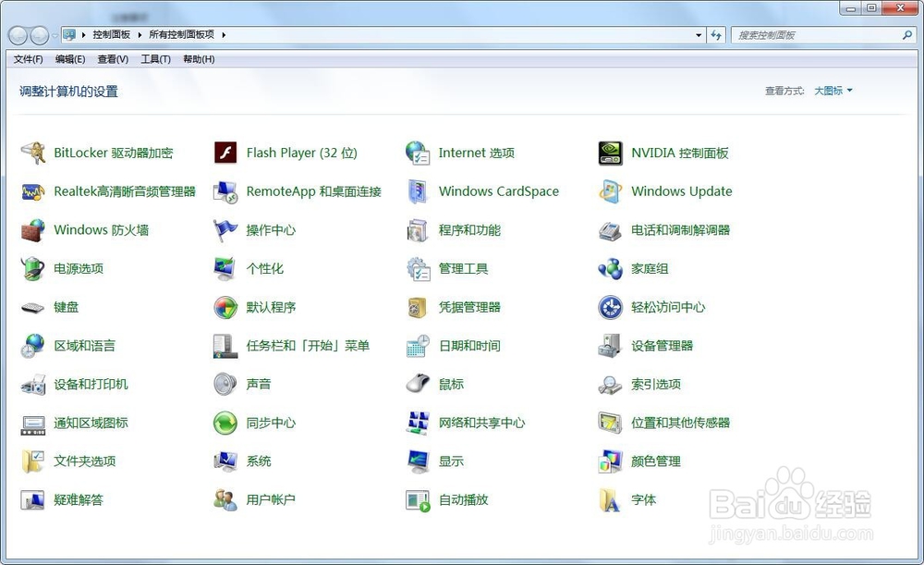The width and height of the screenshot is (924, 565).
Task: Open the Flash Player (32 位) icon
Action: [x=225, y=153]
